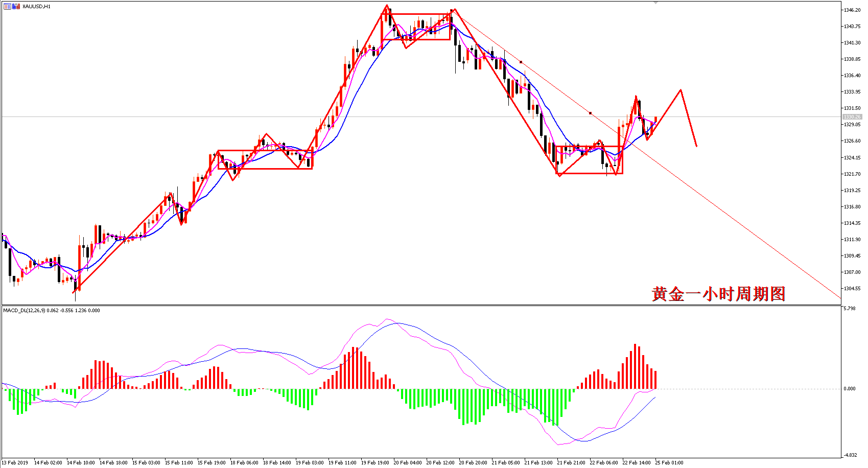868x468 pixels.
Task: Click the MACD zero level 0.000 label
Action: (x=850, y=389)
